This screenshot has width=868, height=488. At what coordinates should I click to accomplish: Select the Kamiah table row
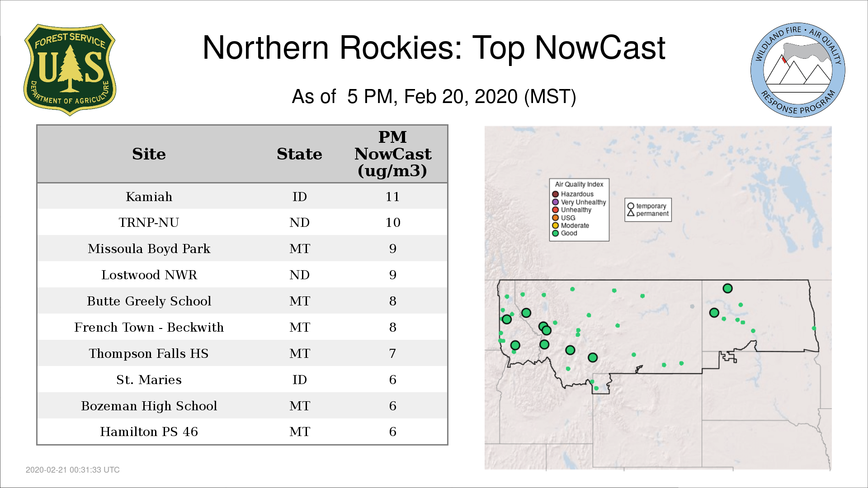(242, 197)
